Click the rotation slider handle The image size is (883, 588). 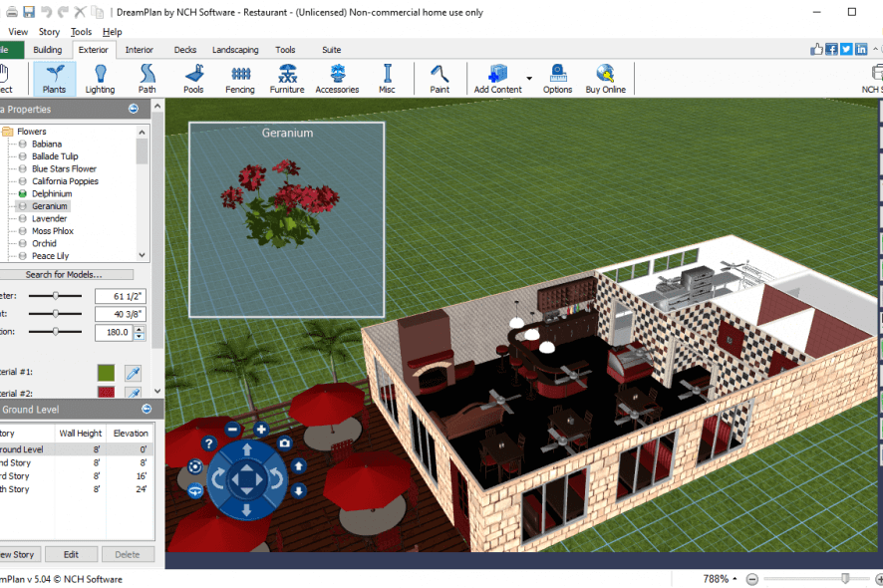56,332
